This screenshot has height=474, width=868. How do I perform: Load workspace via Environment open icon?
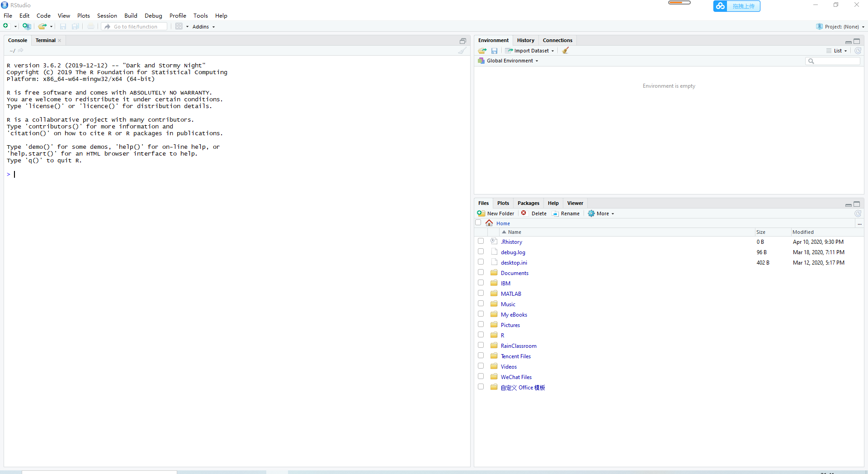tap(482, 51)
